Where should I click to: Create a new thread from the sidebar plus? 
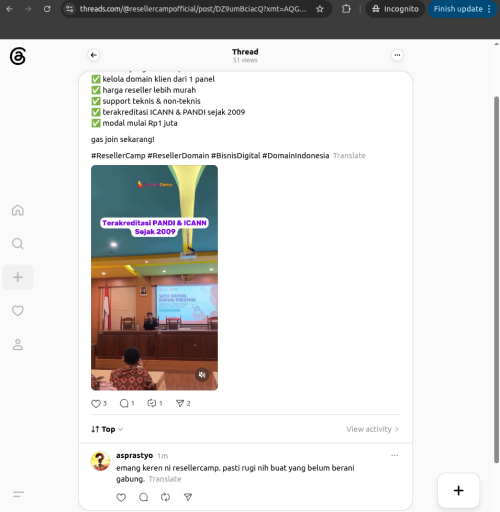pos(18,277)
